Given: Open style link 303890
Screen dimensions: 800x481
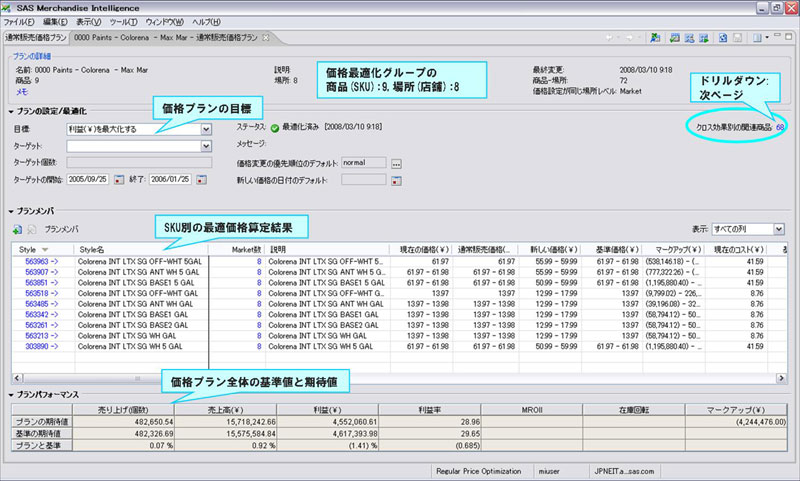Looking at the screenshot, I should pos(41,346).
